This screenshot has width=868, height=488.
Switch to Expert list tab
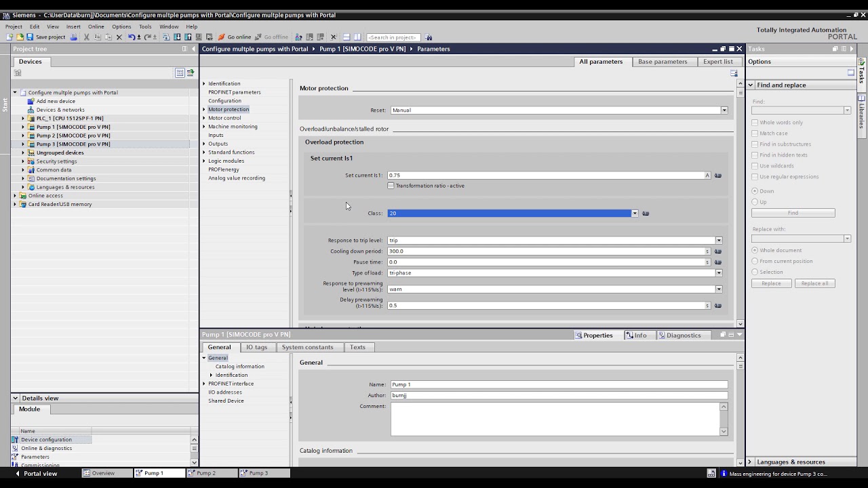(718, 62)
